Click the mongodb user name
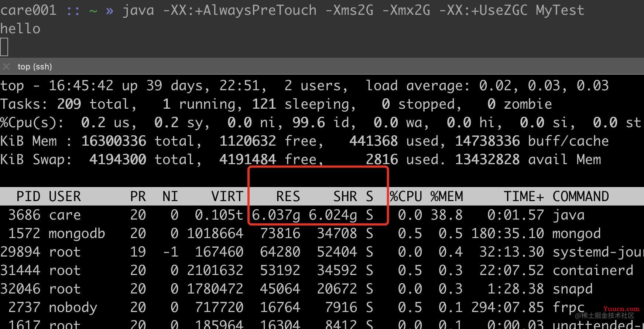The width and height of the screenshot is (644, 329). [77, 234]
